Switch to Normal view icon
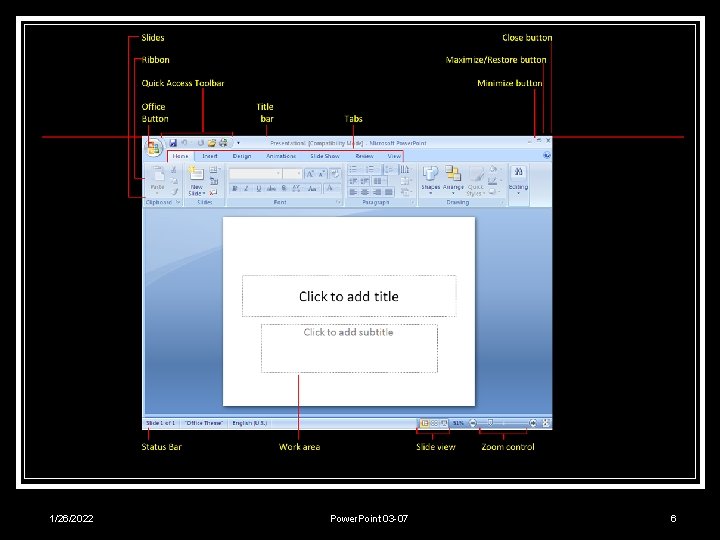Image resolution: width=720 pixels, height=540 pixels. coord(425,423)
